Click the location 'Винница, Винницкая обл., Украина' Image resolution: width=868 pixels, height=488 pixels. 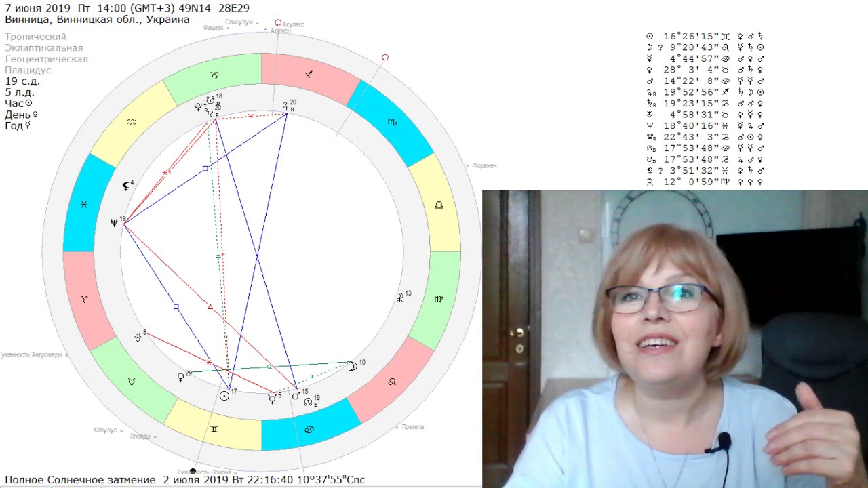coord(97,20)
